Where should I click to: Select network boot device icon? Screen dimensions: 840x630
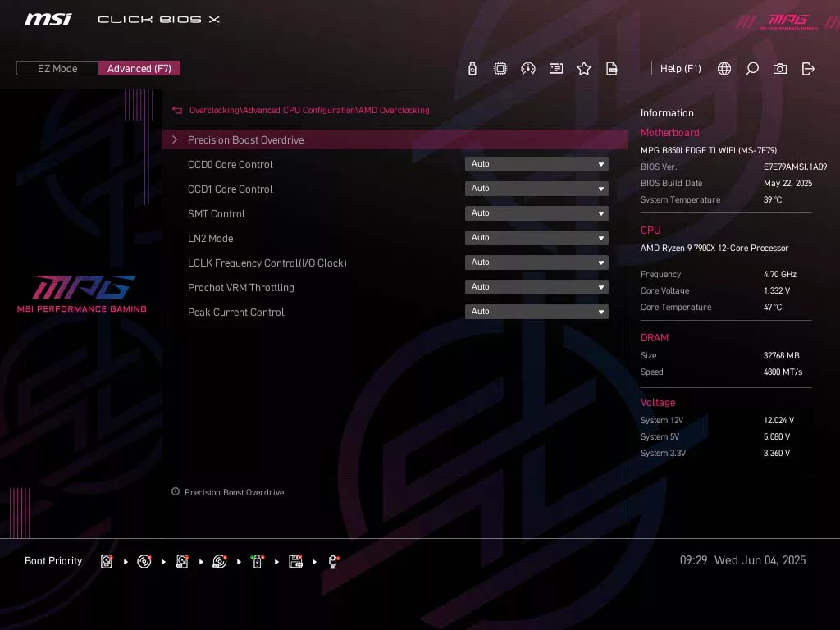333,561
